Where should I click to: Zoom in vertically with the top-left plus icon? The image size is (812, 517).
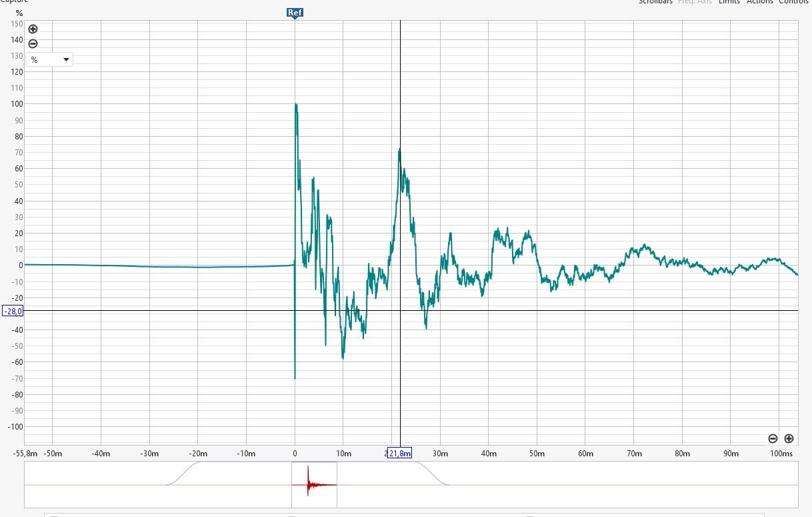point(33,29)
